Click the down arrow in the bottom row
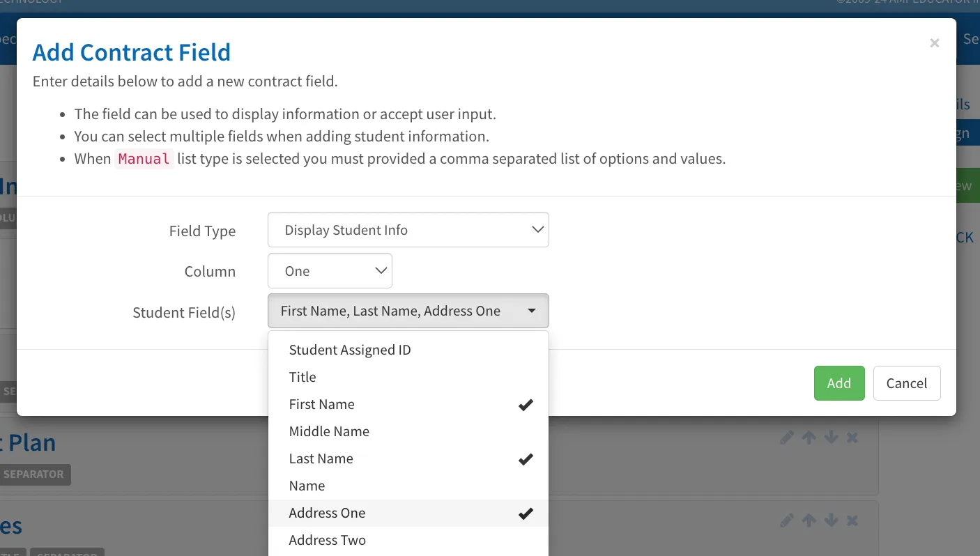This screenshot has width=980, height=556. 831,520
